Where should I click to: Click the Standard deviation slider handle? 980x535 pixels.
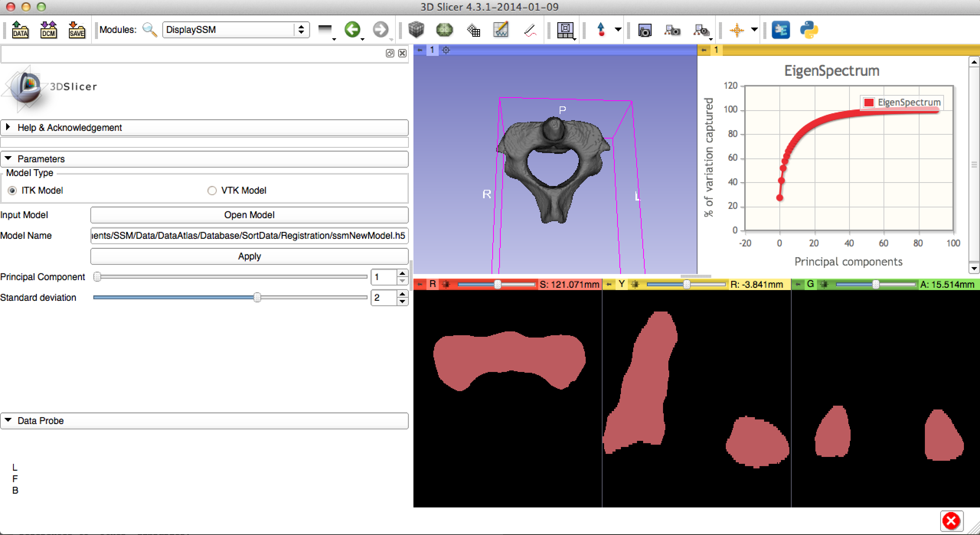[257, 297]
